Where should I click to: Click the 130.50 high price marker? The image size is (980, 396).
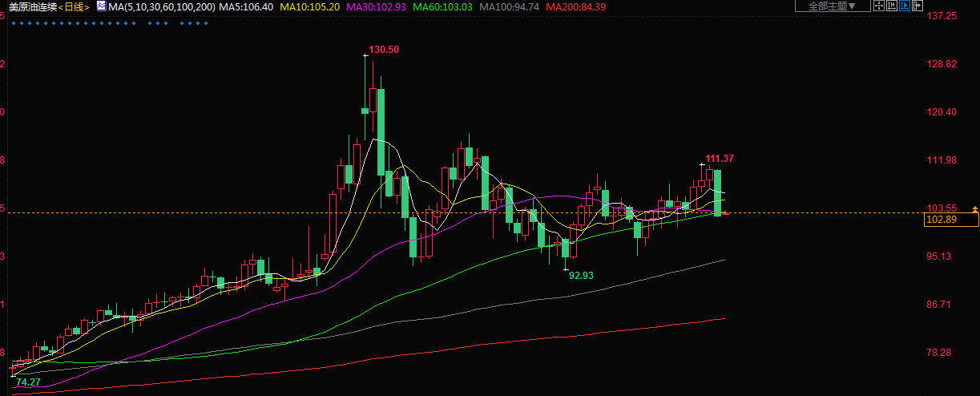tap(384, 50)
